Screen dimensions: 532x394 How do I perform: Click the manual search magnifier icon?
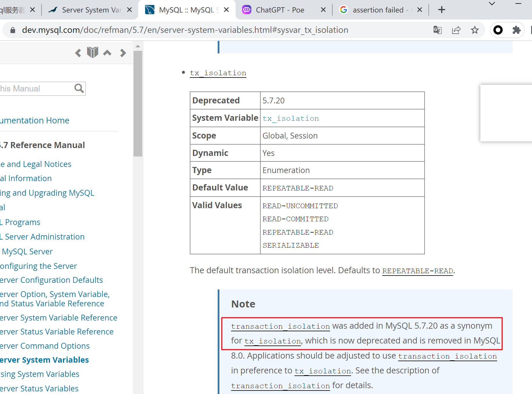(x=79, y=88)
